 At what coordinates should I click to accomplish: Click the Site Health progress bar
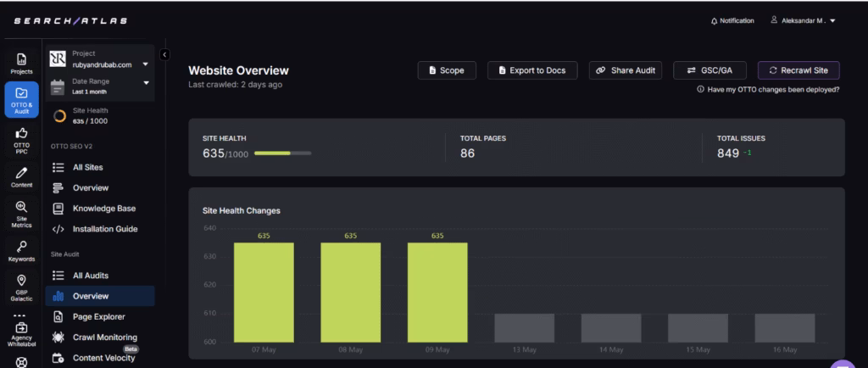[x=282, y=153]
